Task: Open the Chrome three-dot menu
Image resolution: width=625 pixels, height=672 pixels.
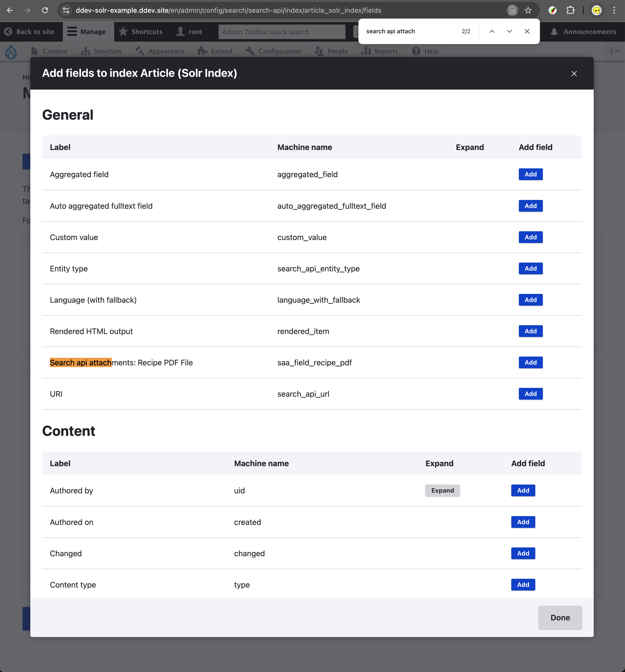Action: 614,10
